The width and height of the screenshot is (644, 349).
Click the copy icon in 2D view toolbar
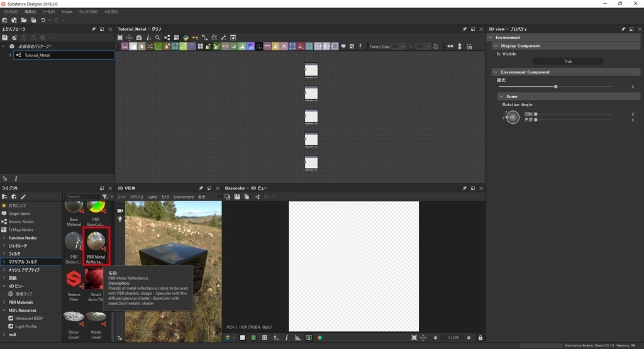(247, 197)
